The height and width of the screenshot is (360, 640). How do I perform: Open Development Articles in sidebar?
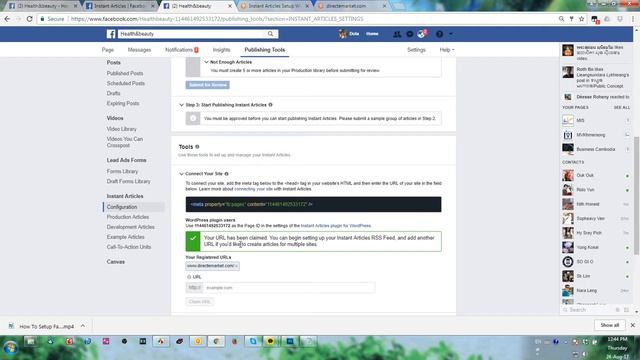click(x=131, y=227)
